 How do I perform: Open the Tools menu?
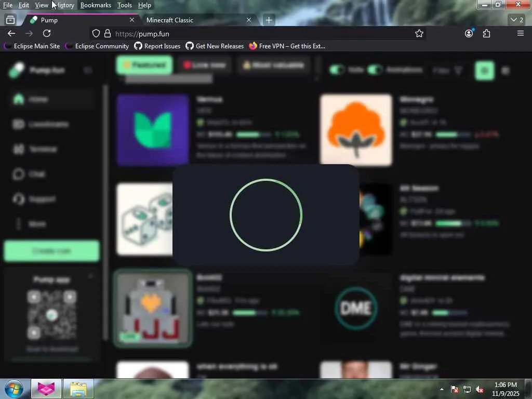(x=125, y=5)
